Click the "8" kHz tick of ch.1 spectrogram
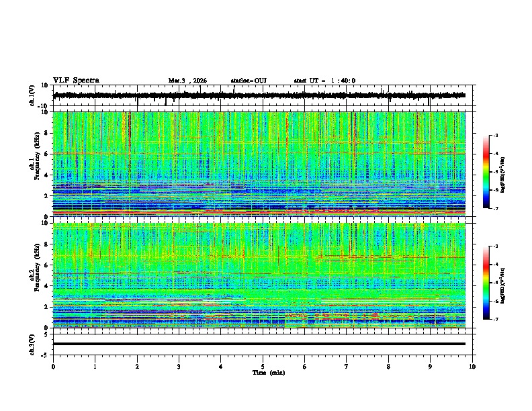Image resolution: width=532 pixels, height=411 pixels. click(x=46, y=133)
